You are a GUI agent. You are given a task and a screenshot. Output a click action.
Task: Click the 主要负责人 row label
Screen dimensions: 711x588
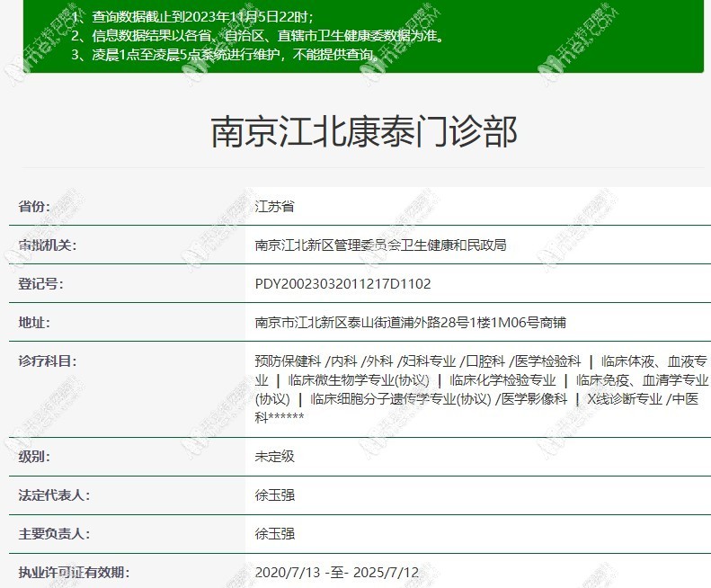click(54, 533)
